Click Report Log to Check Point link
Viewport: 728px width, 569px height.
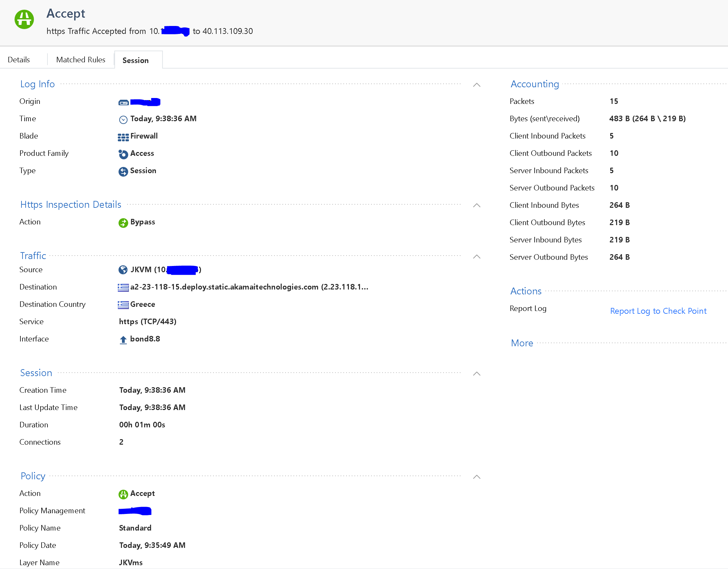pos(658,311)
